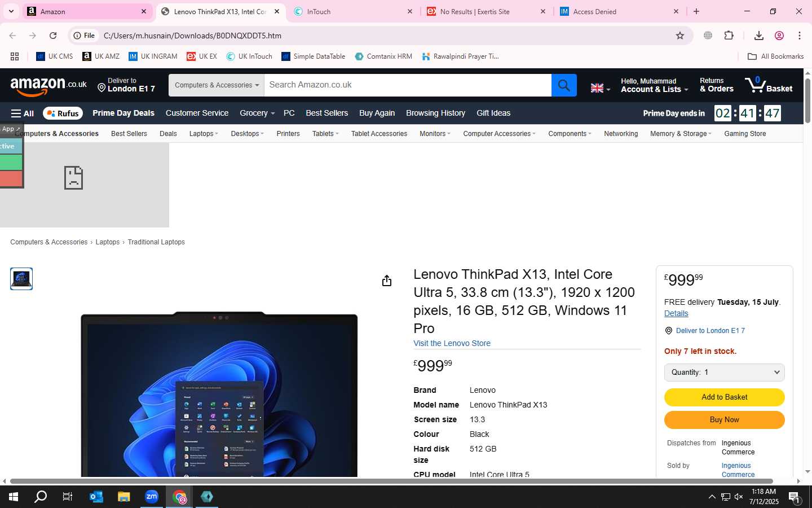Click the chrome tab search dropdown arrow
Viewport: 812px width, 508px height.
[11, 11]
